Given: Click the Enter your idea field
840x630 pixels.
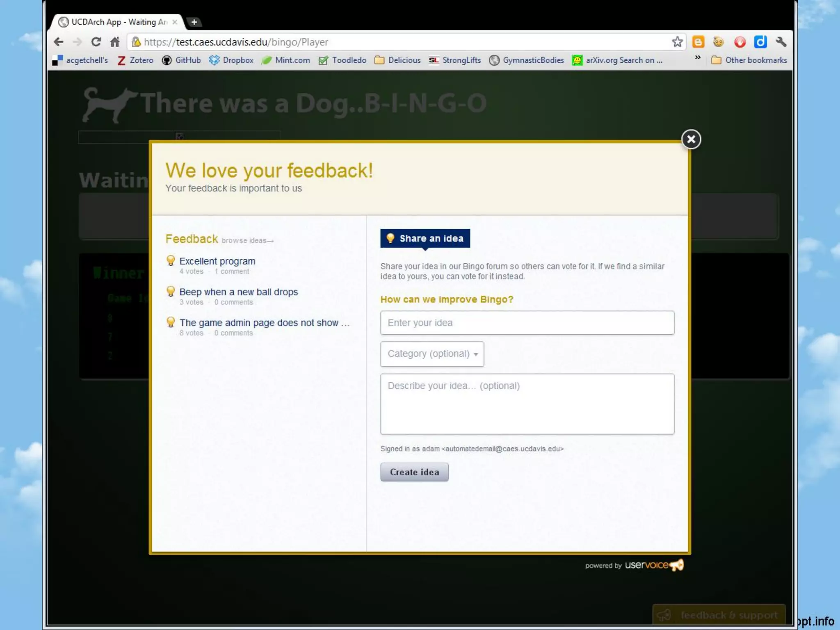Looking at the screenshot, I should pyautogui.click(x=527, y=323).
